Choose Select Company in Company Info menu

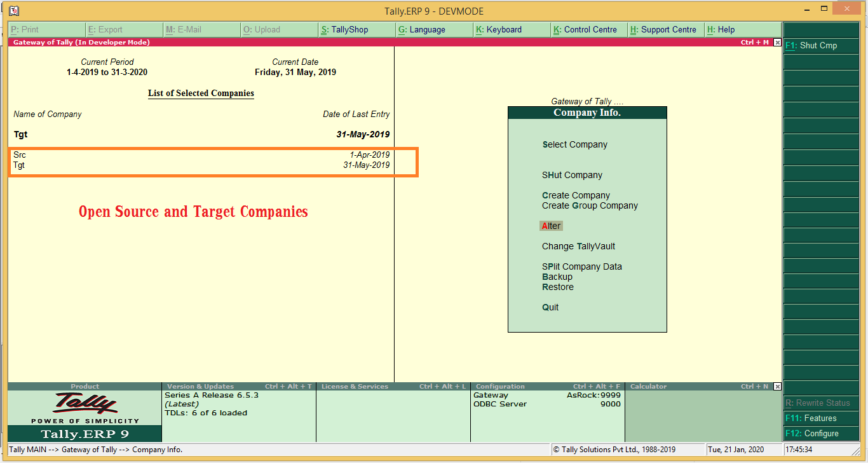[x=575, y=144]
